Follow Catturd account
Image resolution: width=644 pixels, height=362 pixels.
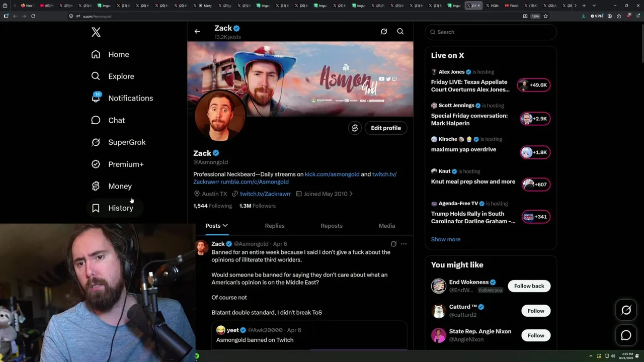click(536, 311)
